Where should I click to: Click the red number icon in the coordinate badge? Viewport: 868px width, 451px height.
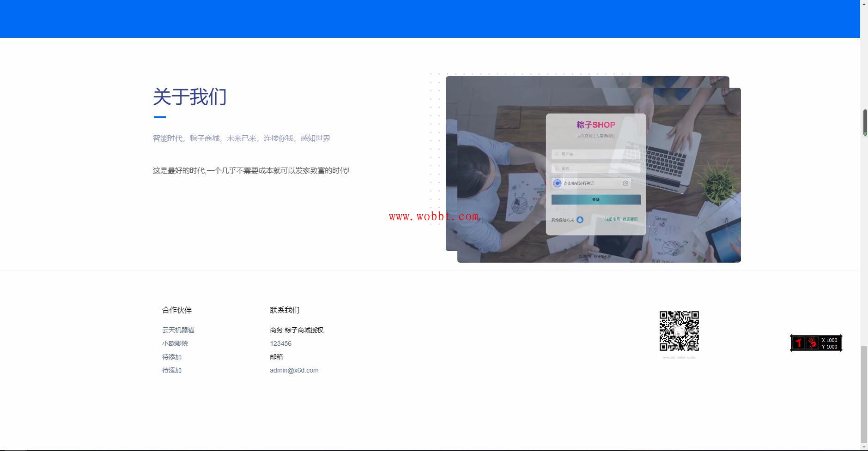point(798,343)
